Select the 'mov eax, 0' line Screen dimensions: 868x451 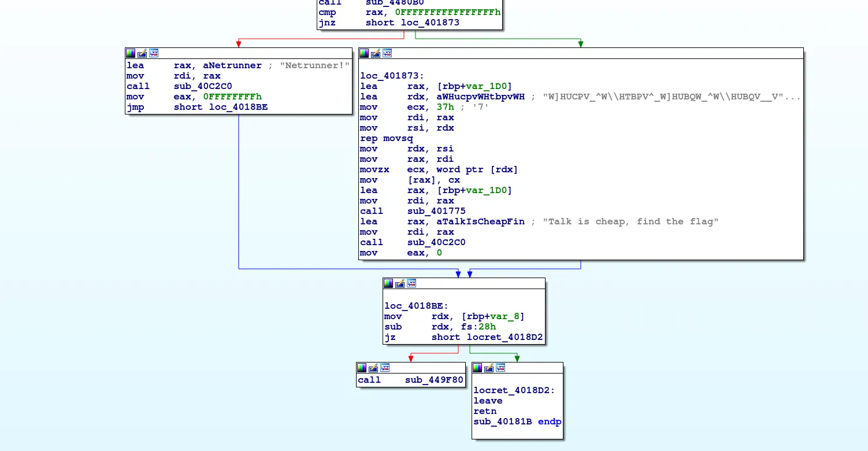pyautogui.click(x=401, y=253)
